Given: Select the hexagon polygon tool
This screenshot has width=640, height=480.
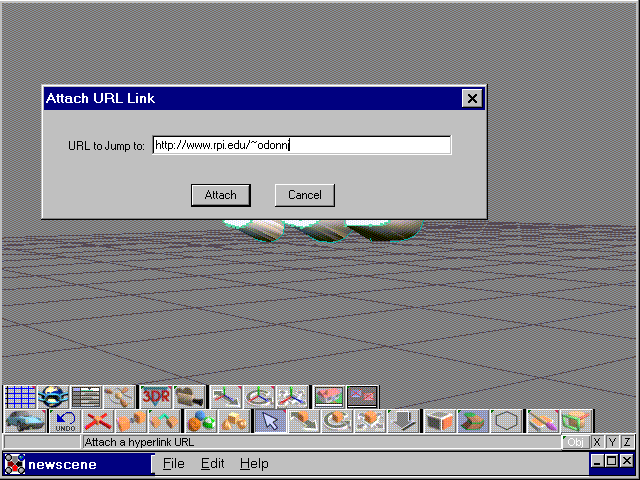Looking at the screenshot, I should tap(508, 421).
